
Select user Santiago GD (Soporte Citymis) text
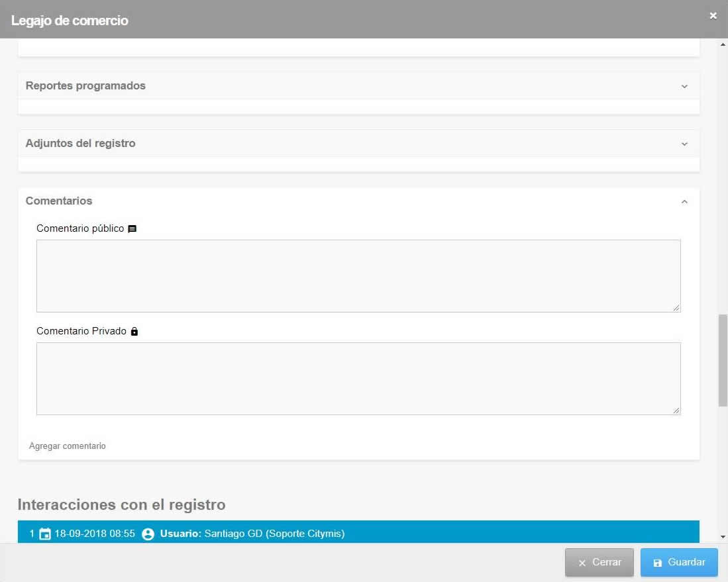point(274,534)
